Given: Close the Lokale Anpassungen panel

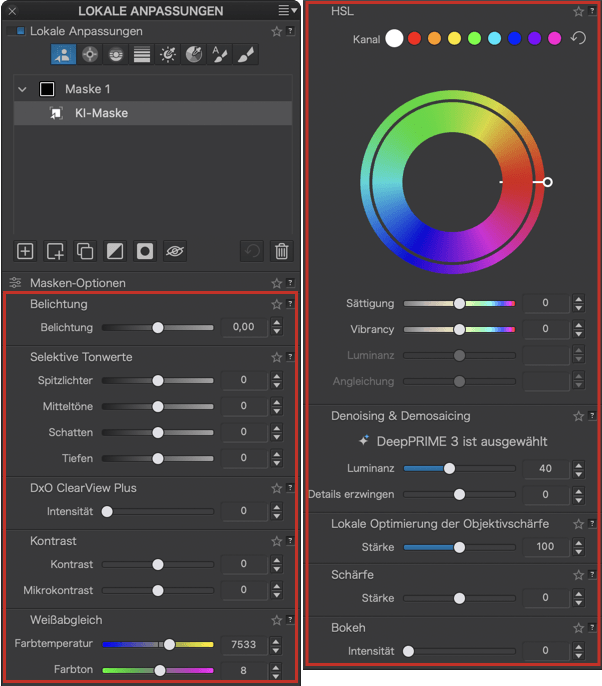Looking at the screenshot, I should click(x=12, y=11).
